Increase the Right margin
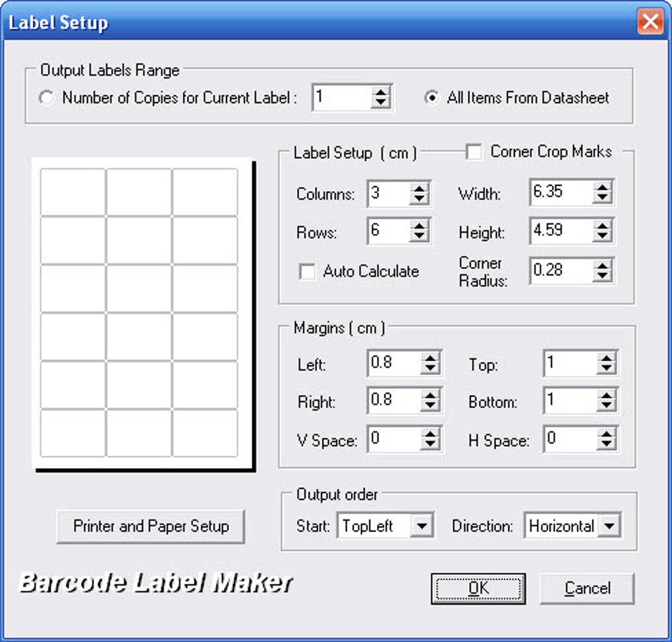Image resolution: width=672 pixels, height=642 pixels. click(430, 395)
